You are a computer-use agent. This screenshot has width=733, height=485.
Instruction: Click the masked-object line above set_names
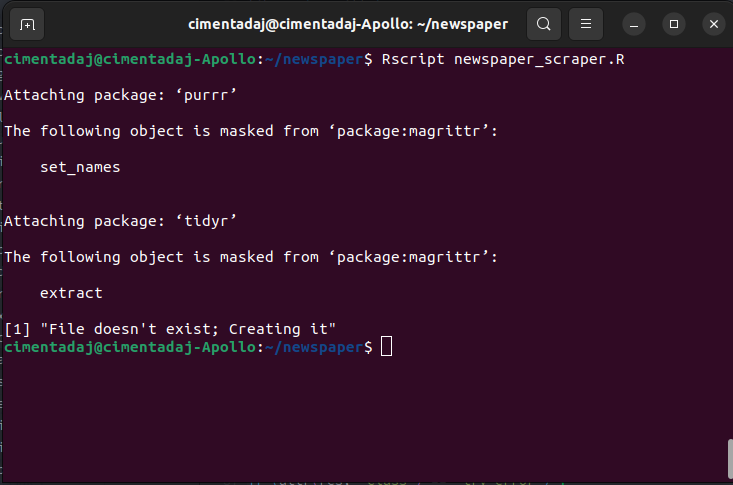tap(250, 131)
